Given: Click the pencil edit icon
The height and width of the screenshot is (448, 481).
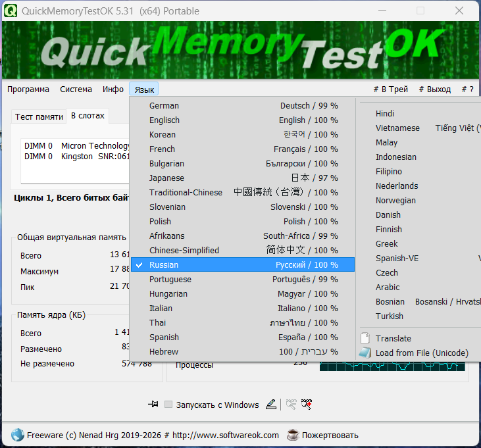Looking at the screenshot, I should tap(271, 405).
